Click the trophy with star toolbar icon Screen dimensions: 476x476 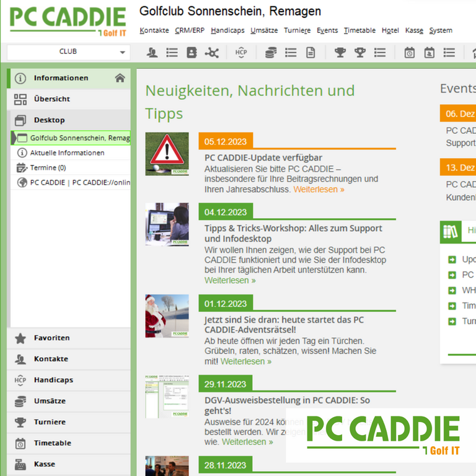point(360,53)
